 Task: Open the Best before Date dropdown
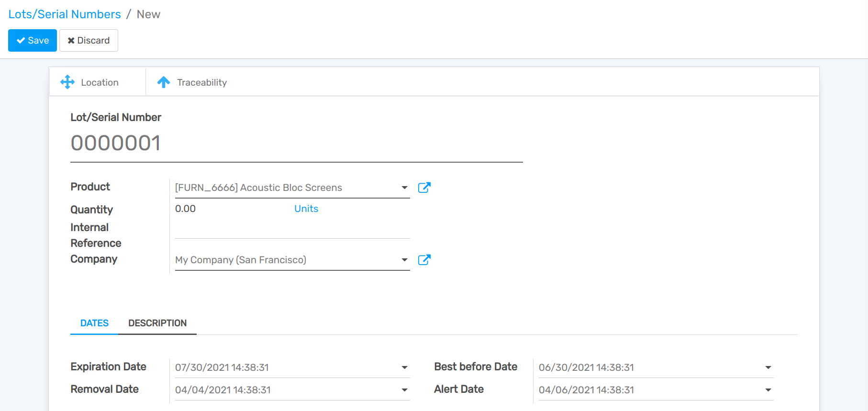tap(768, 367)
